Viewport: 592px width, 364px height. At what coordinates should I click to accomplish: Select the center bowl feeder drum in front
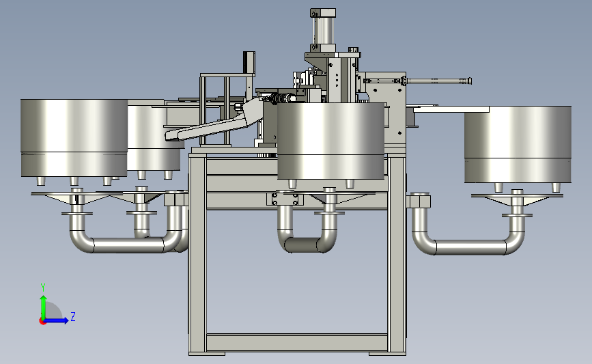click(330, 141)
